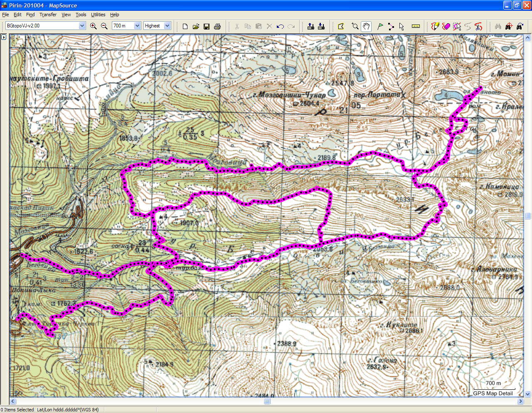Click the 1907.0 elevation label on map
The image size is (532, 413).
(x=190, y=223)
